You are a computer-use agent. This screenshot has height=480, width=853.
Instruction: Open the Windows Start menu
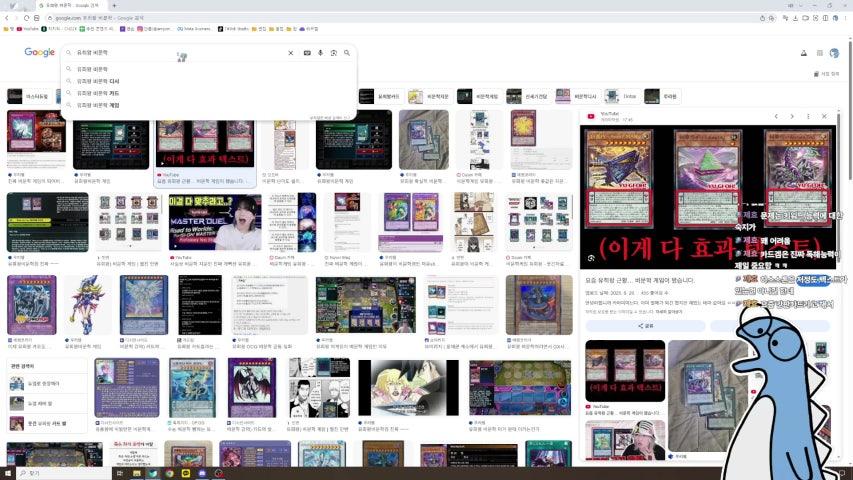pos(7,473)
